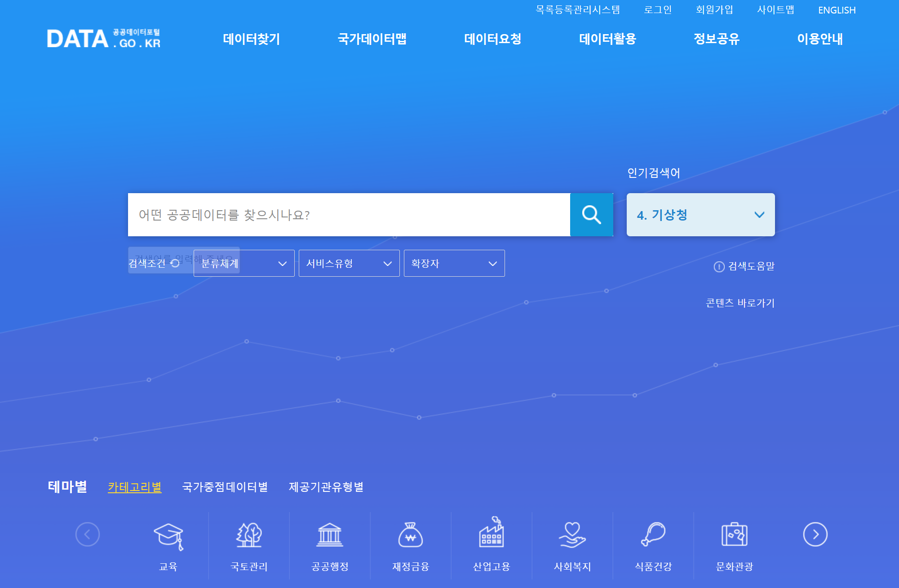This screenshot has width=899, height=588.
Task: Select the 재정금융 money bag icon
Action: coord(410,535)
